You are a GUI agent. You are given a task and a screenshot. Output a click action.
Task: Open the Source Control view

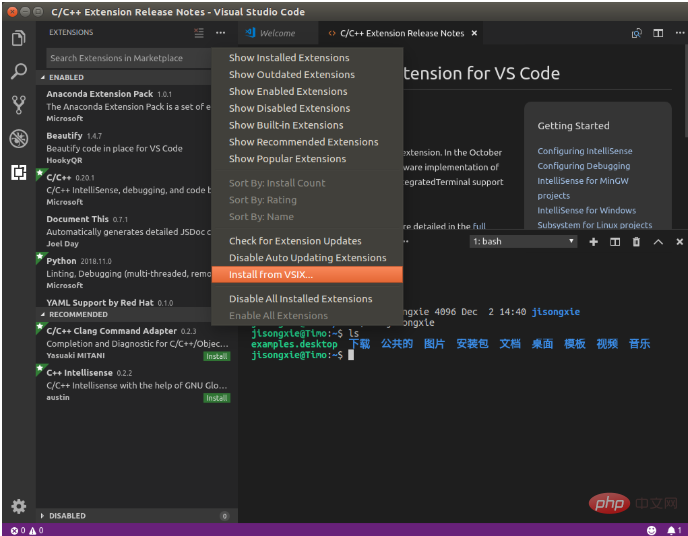18,105
